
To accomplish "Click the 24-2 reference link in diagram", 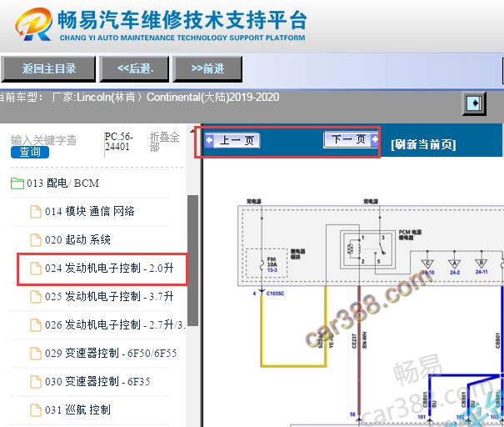I will point(455,272).
